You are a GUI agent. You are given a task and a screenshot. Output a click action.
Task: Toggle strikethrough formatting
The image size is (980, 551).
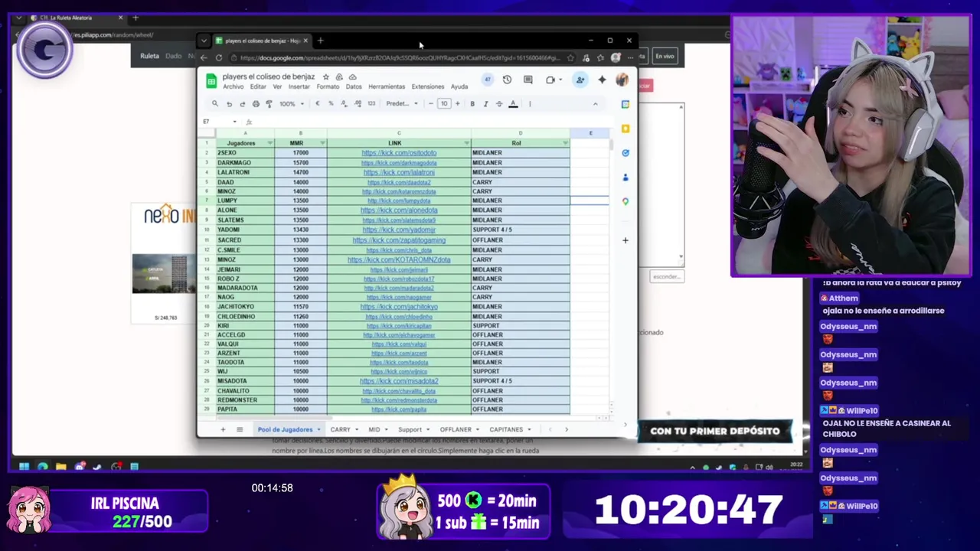[499, 104]
